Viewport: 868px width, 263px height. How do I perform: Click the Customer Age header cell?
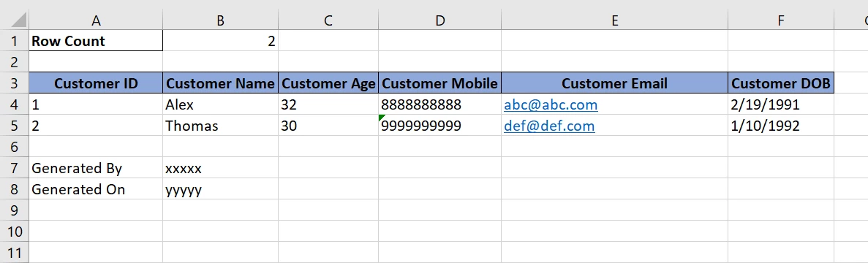pyautogui.click(x=328, y=83)
